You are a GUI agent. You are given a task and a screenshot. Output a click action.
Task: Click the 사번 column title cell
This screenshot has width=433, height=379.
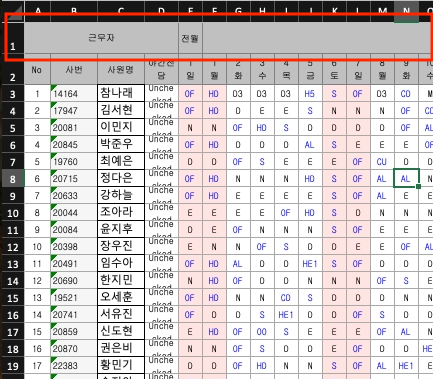coord(74,70)
